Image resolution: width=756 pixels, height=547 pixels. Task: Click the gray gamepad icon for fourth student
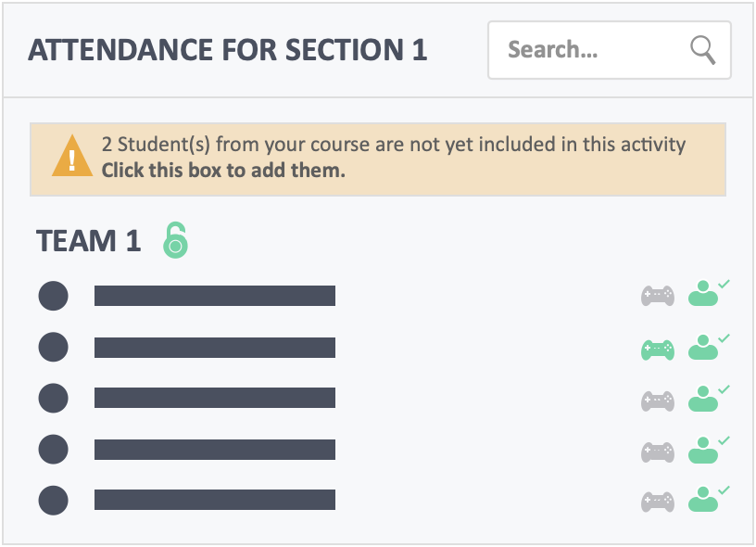pyautogui.click(x=658, y=452)
